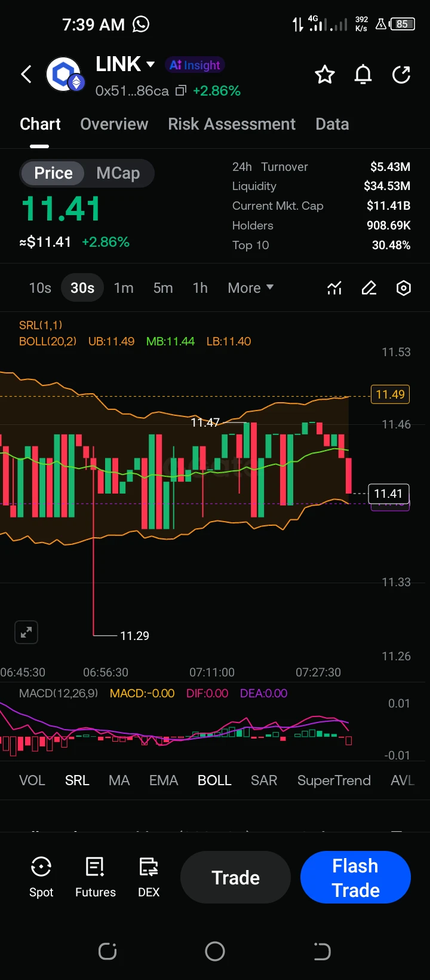Screen dimensions: 430x980
Task: Go home using the circle navigation button
Action: tap(215, 951)
